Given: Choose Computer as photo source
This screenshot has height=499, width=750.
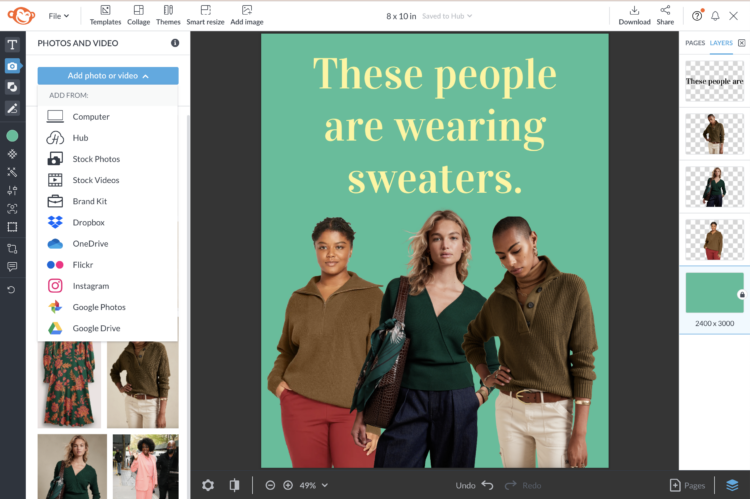Looking at the screenshot, I should [x=108, y=116].
